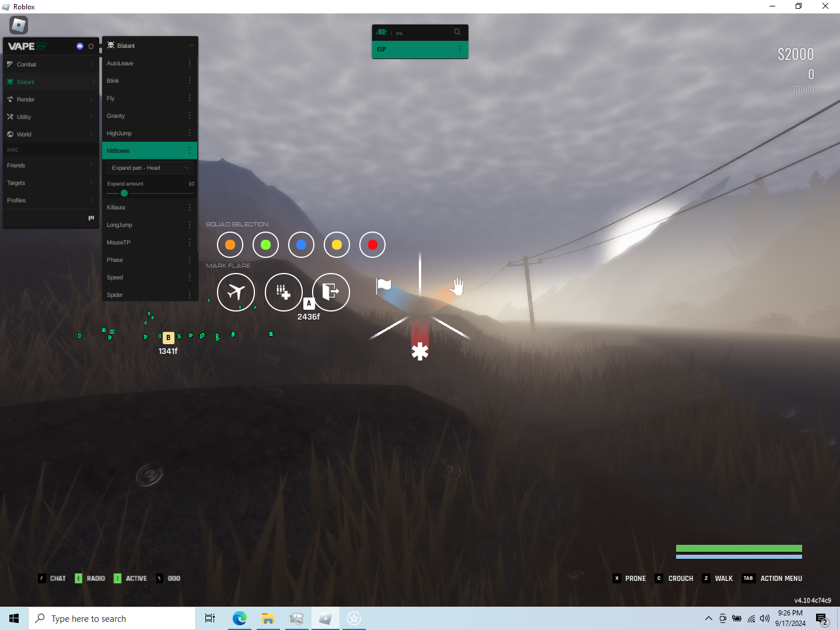The width and height of the screenshot is (840, 630).
Task: Click the bars icon under Profiles
Action: [x=91, y=218]
